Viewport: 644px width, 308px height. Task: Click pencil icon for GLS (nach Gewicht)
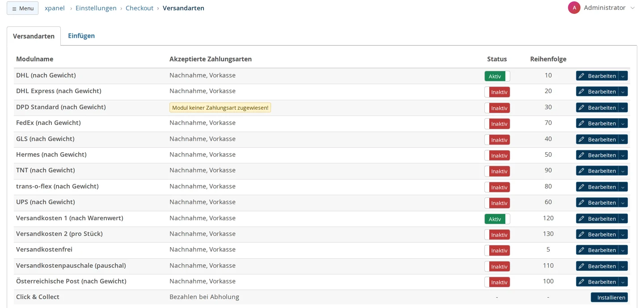coord(581,140)
